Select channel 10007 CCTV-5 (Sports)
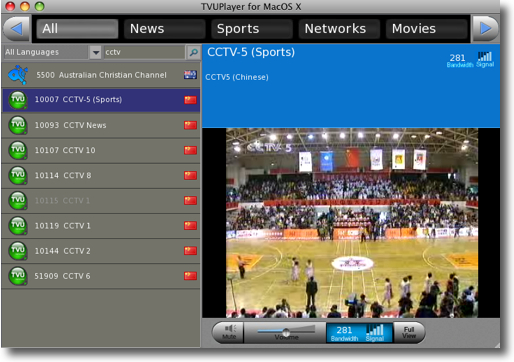 tap(101, 100)
